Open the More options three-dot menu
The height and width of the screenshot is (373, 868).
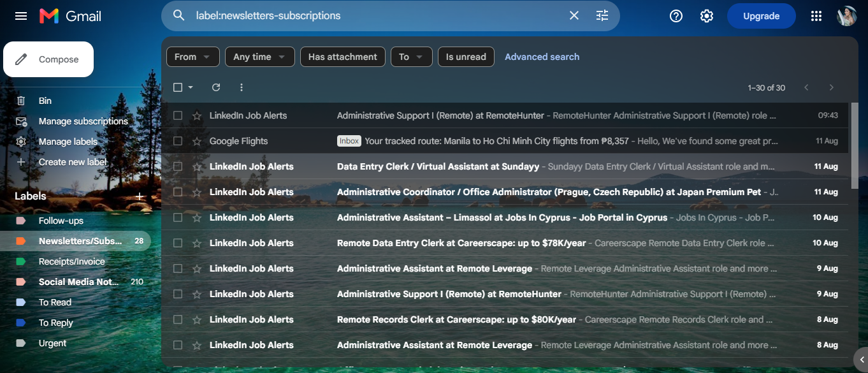point(242,87)
